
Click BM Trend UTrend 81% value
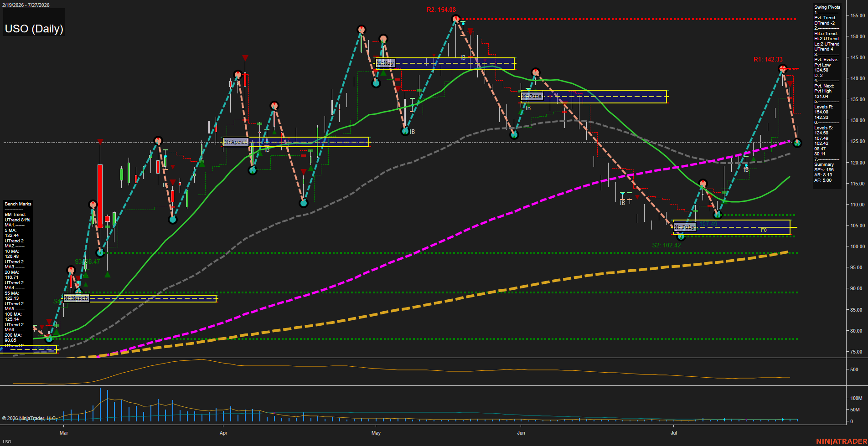(x=17, y=220)
